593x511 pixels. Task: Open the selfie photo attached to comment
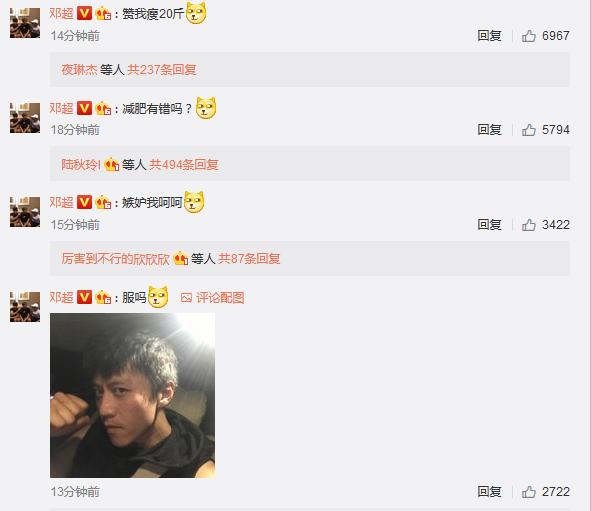pos(132,395)
